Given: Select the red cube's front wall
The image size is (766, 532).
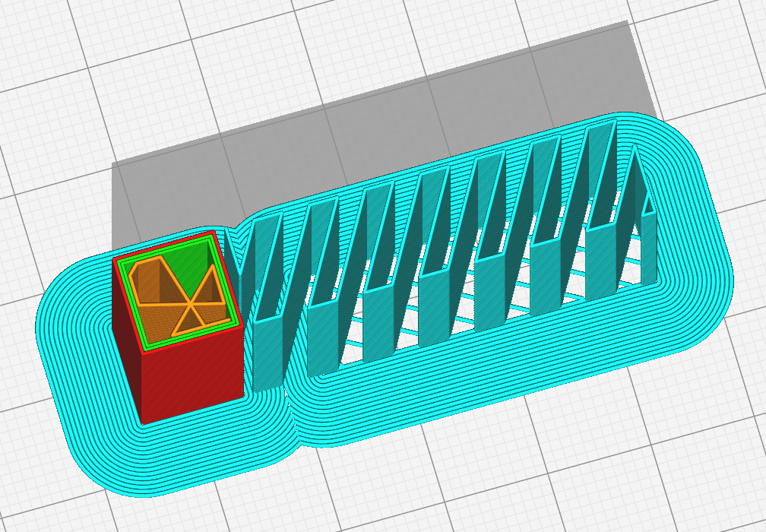Looking at the screenshot, I should (x=192, y=374).
